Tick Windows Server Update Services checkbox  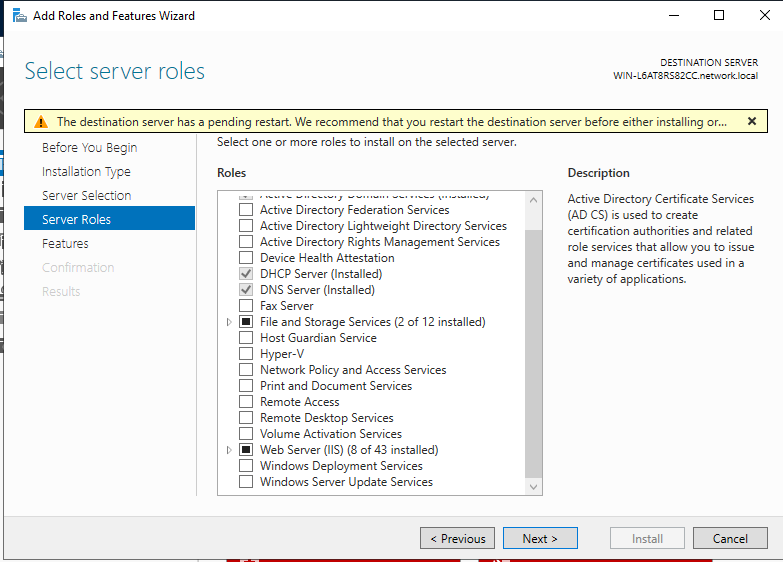coord(246,482)
